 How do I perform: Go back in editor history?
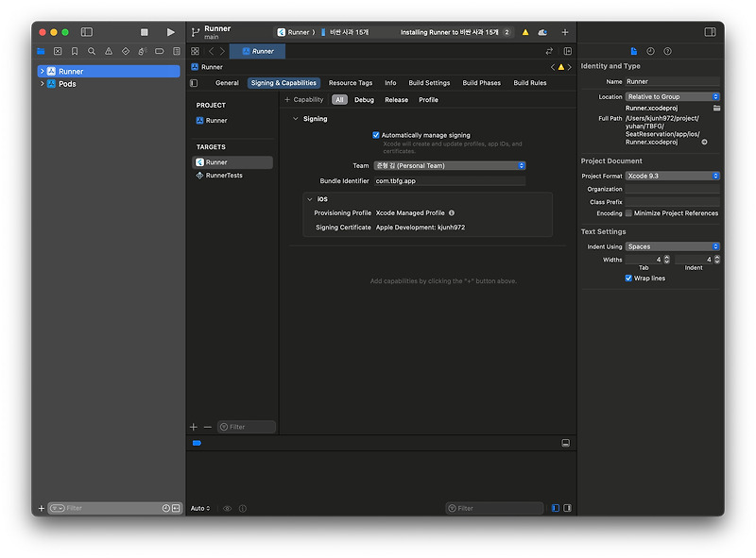(211, 51)
